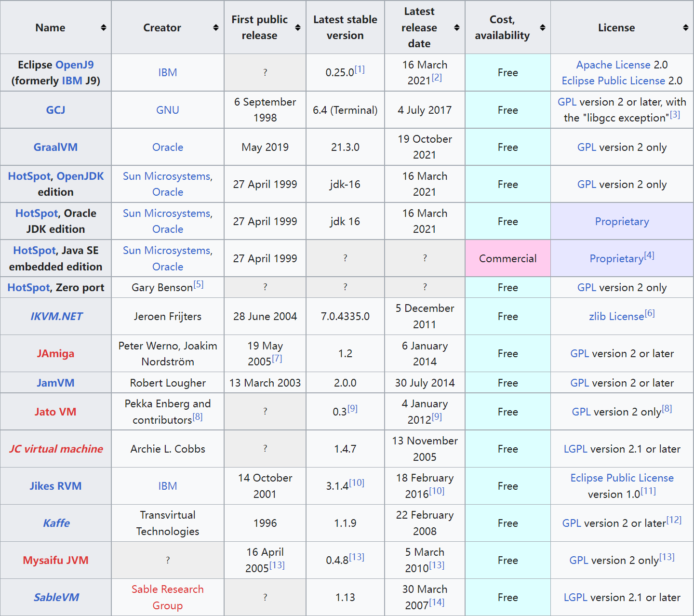The image size is (694, 616).
Task: Open citation [7] beside 19 May 2005
Action: pos(277,358)
